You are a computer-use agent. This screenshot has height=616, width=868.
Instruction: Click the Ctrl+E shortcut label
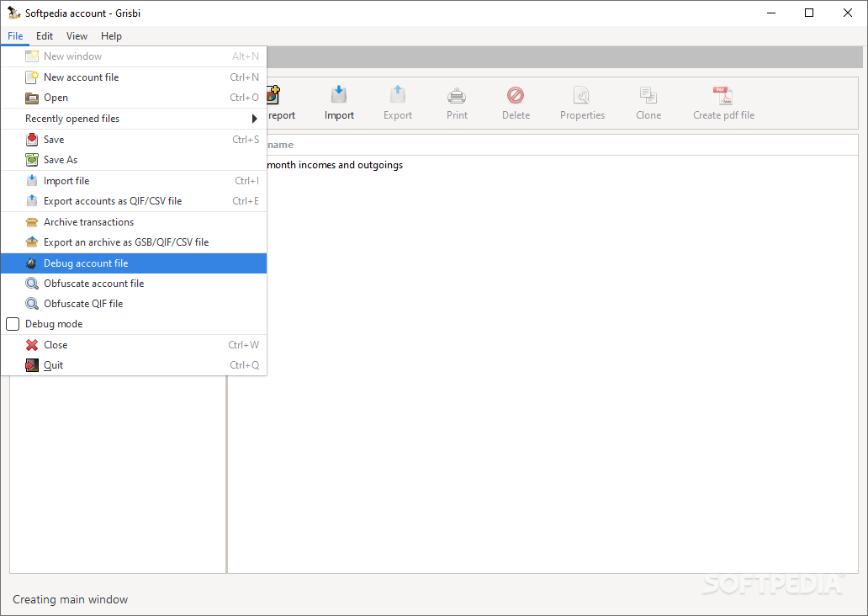(246, 201)
